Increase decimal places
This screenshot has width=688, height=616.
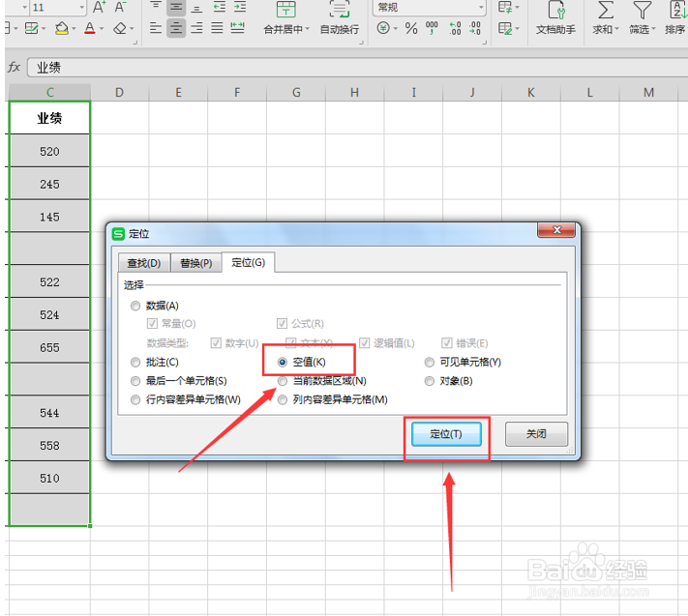click(455, 28)
